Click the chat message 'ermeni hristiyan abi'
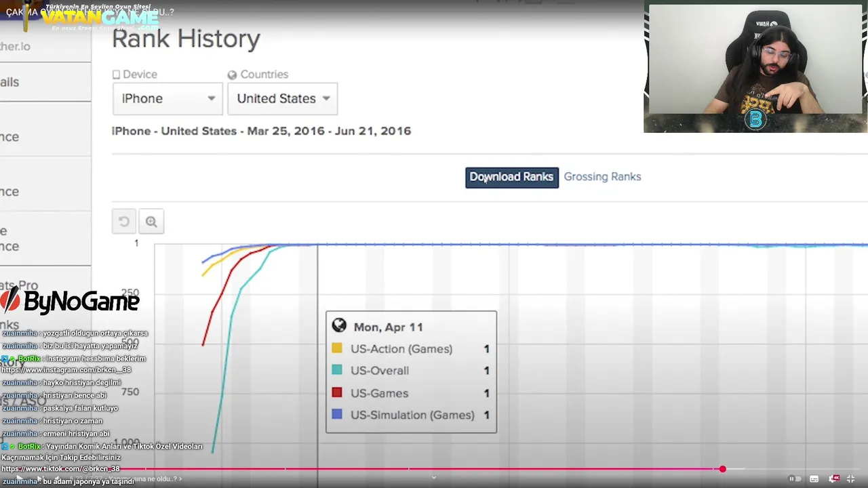 tap(76, 434)
